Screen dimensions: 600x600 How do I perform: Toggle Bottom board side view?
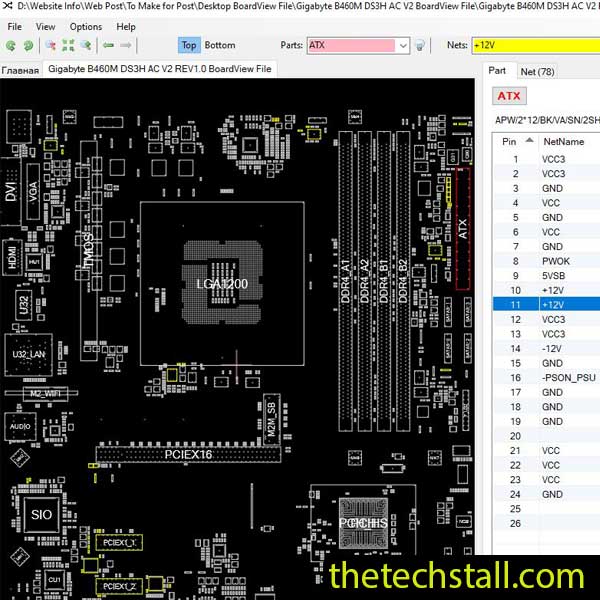tap(220, 45)
